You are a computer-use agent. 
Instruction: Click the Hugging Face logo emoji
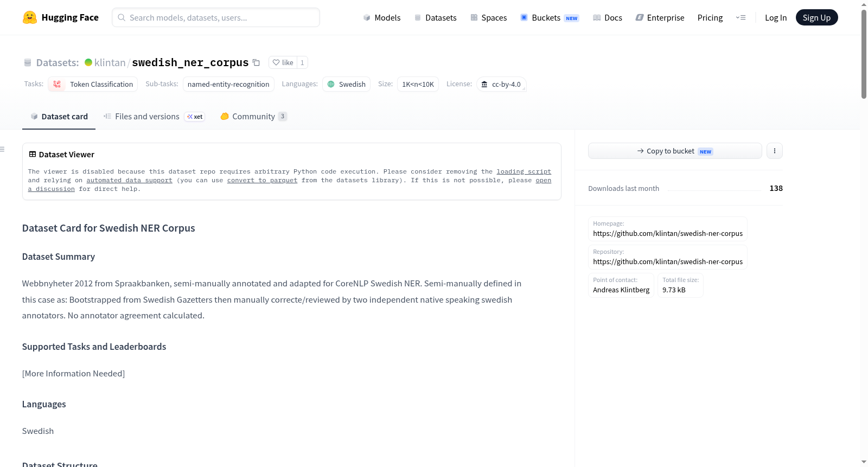coord(30,17)
